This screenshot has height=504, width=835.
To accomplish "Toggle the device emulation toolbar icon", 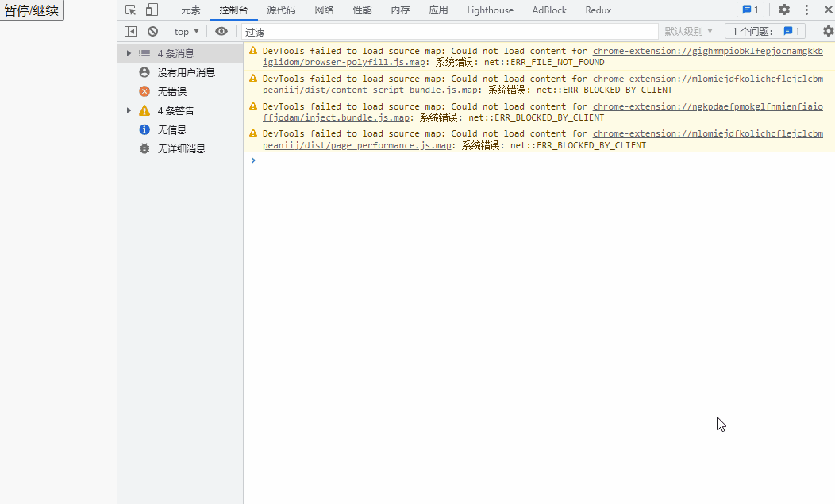I will click(151, 10).
